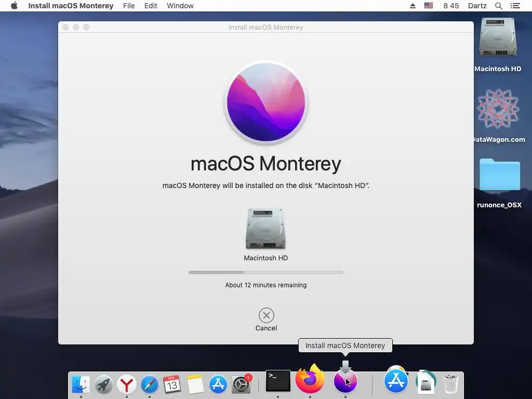
Task: Click the large macOS Monterey heading
Action: (x=265, y=164)
